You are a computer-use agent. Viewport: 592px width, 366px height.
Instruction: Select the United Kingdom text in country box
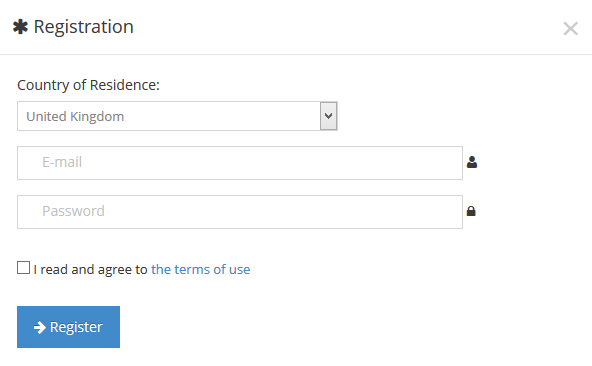tap(75, 116)
